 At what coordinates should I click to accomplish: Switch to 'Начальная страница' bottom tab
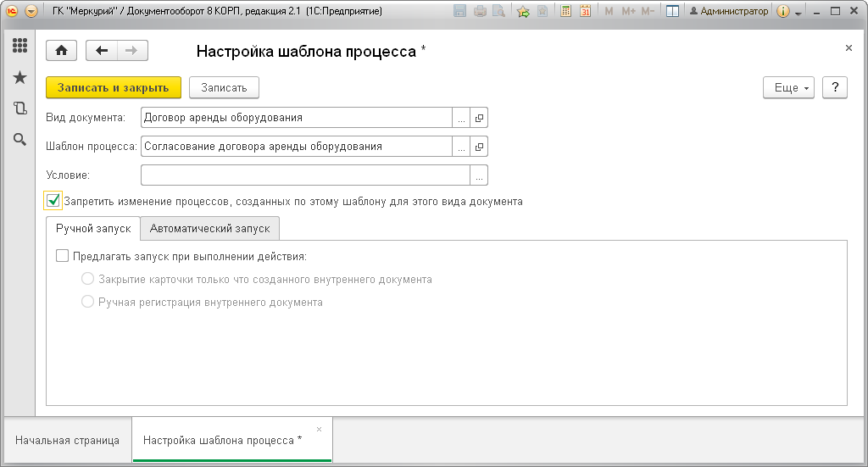click(68, 441)
